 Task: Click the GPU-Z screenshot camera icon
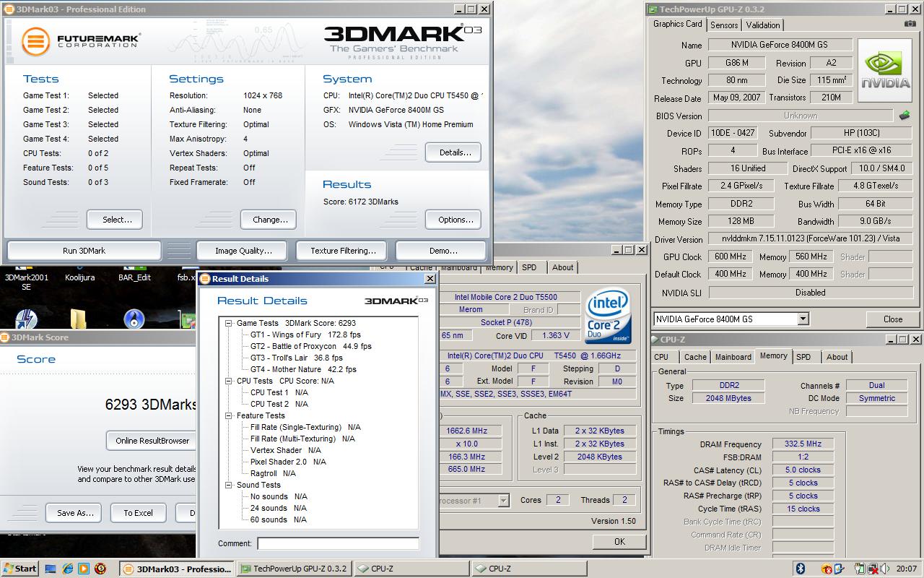click(x=910, y=24)
